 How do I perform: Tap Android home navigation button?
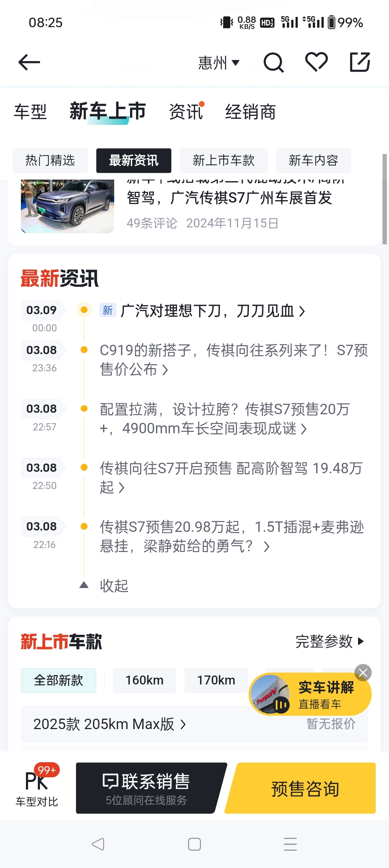click(x=194, y=844)
